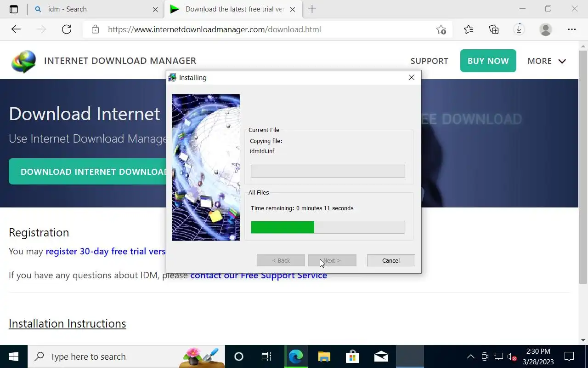Viewport: 588px width, 368px height.
Task: Click the Time remaining text
Action: [302, 208]
